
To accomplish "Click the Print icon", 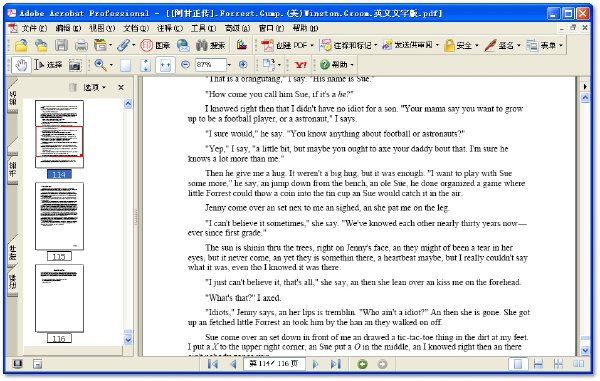I will [x=81, y=46].
